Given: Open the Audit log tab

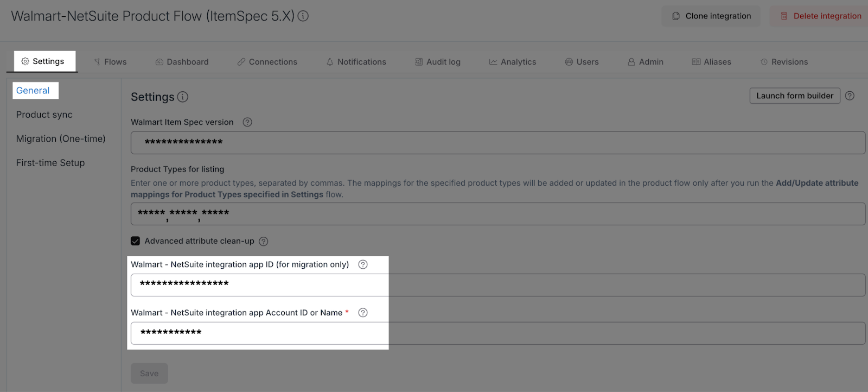Looking at the screenshot, I should click(x=437, y=62).
